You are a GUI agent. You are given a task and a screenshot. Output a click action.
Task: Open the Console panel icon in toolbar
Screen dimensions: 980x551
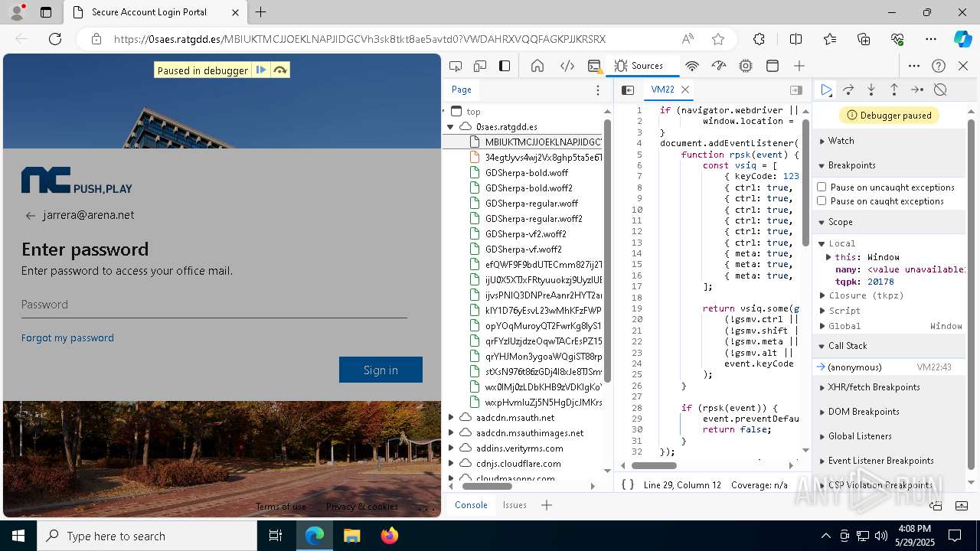coord(594,66)
